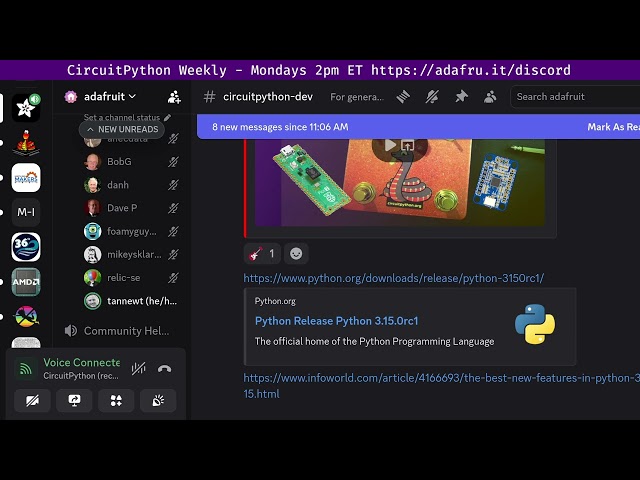Screen dimensions: 640x480
Task: Open pinned messages
Action: click(461, 97)
